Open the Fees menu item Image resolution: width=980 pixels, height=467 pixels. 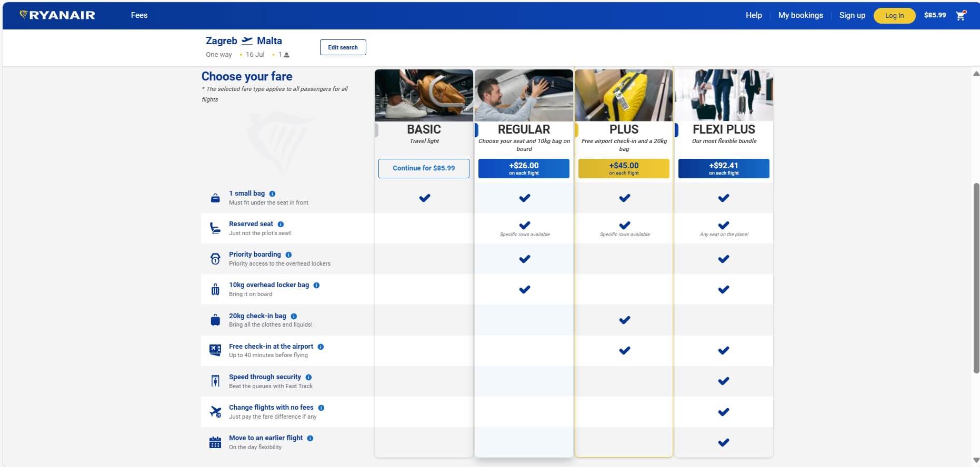139,15
